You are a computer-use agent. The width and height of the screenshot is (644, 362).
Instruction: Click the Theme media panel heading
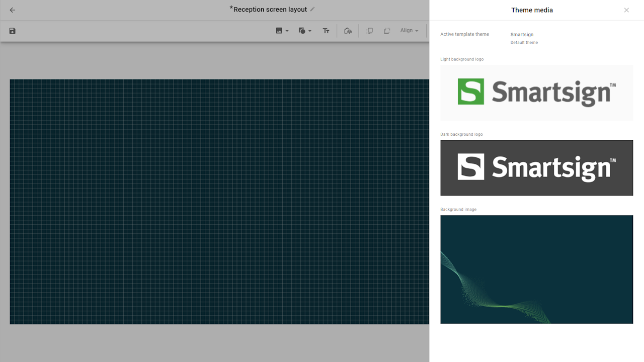532,10
